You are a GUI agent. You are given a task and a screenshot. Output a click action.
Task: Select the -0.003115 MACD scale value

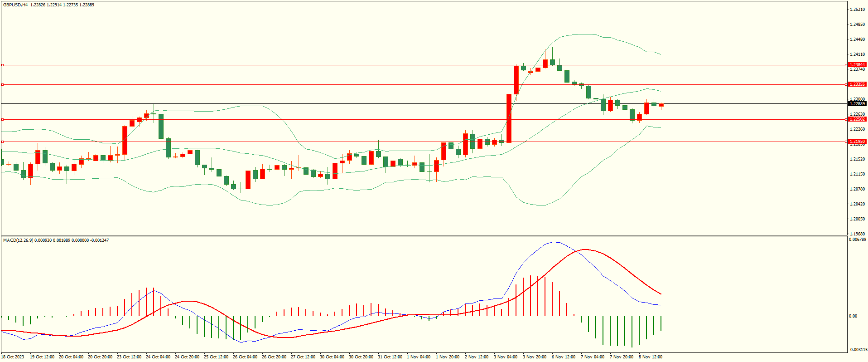click(857, 349)
